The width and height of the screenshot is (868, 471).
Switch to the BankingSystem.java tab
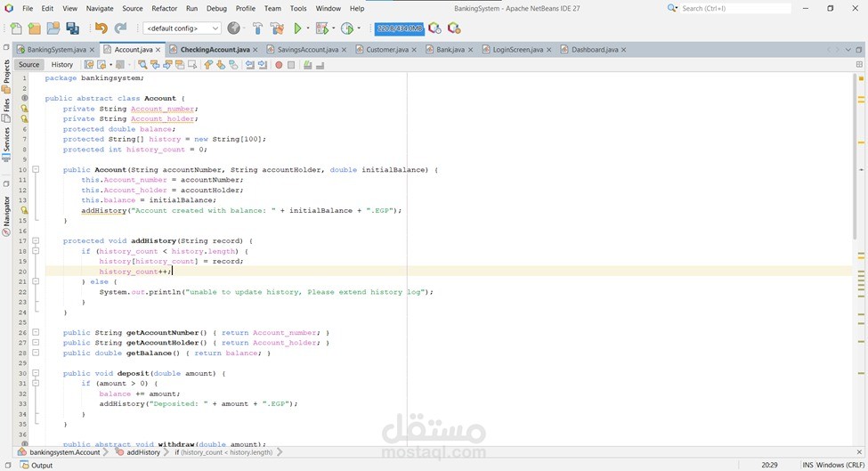pyautogui.click(x=56, y=50)
